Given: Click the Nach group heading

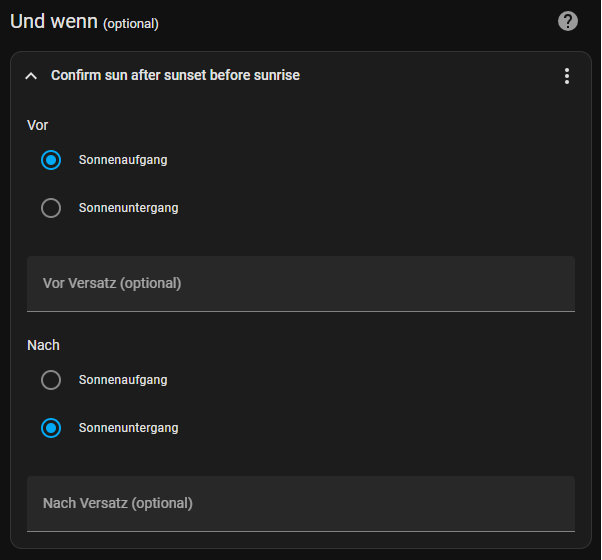Looking at the screenshot, I should 43,345.
